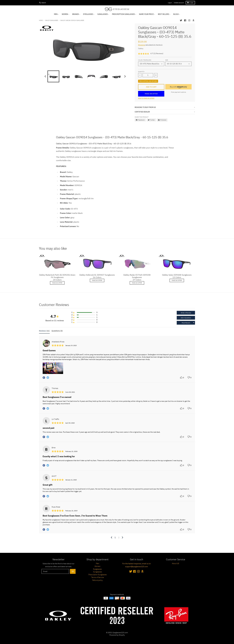Click Ask A Question button
This screenshot has height=644, width=234.
coord(186,318)
